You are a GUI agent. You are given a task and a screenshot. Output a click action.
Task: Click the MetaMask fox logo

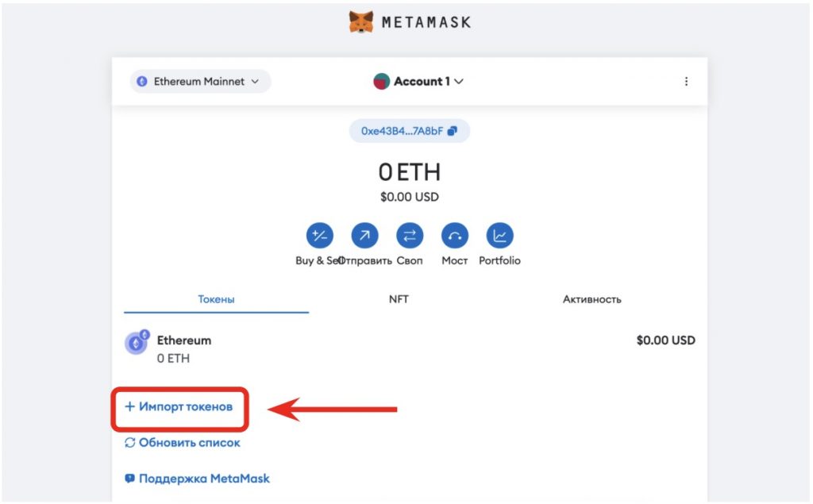pyautogui.click(x=361, y=21)
